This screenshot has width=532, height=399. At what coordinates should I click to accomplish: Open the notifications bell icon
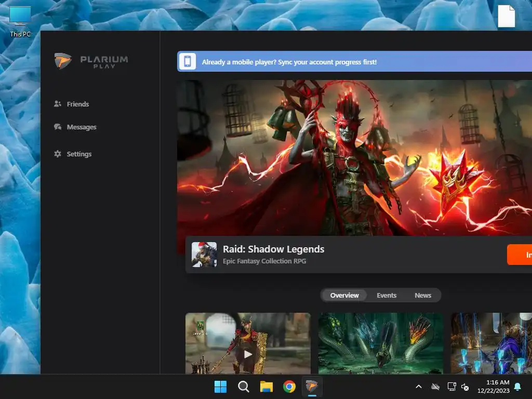[518, 387]
